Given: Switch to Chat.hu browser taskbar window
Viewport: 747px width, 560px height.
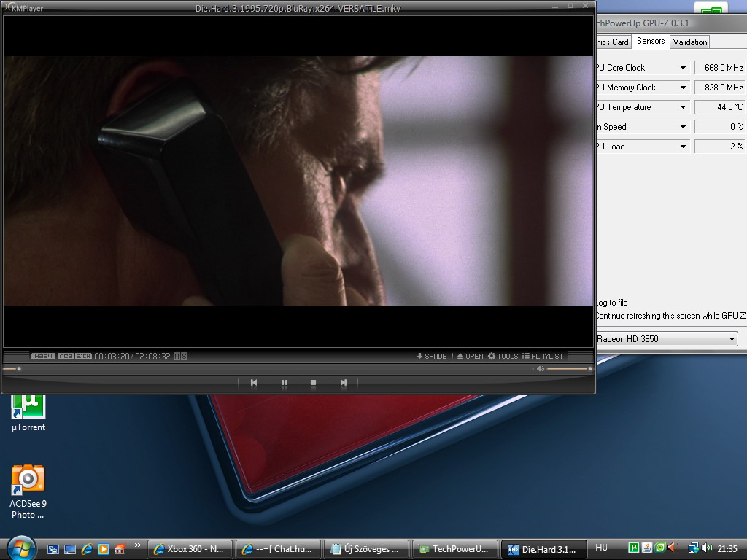Looking at the screenshot, I should tap(278, 549).
